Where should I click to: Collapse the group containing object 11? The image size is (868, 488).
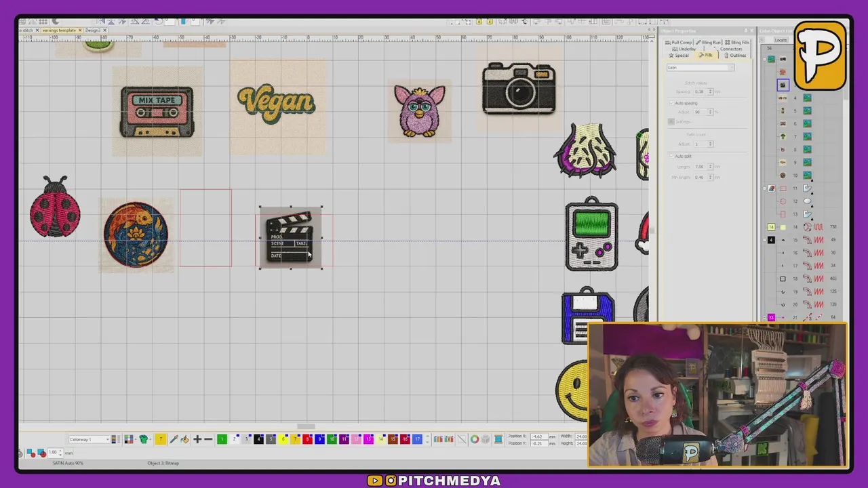tap(764, 188)
